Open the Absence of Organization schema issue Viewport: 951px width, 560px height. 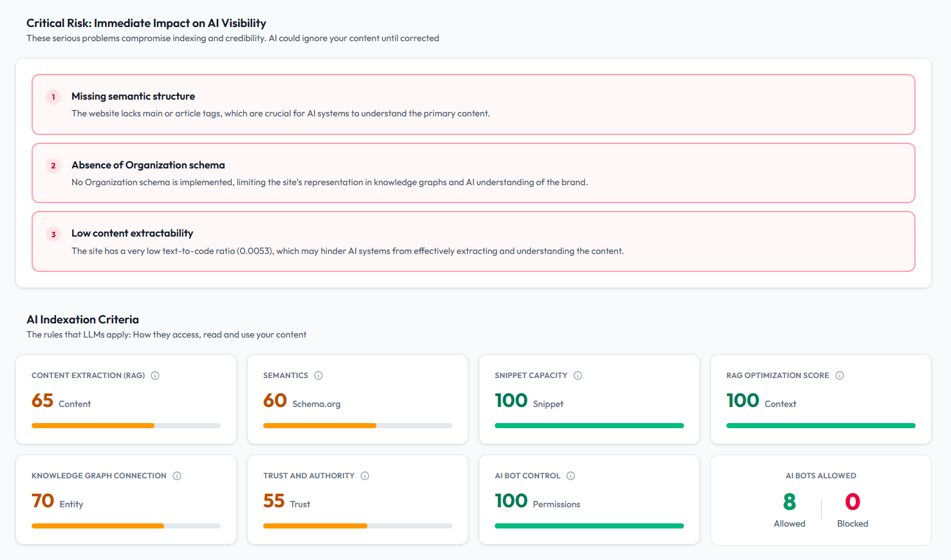coord(148,165)
